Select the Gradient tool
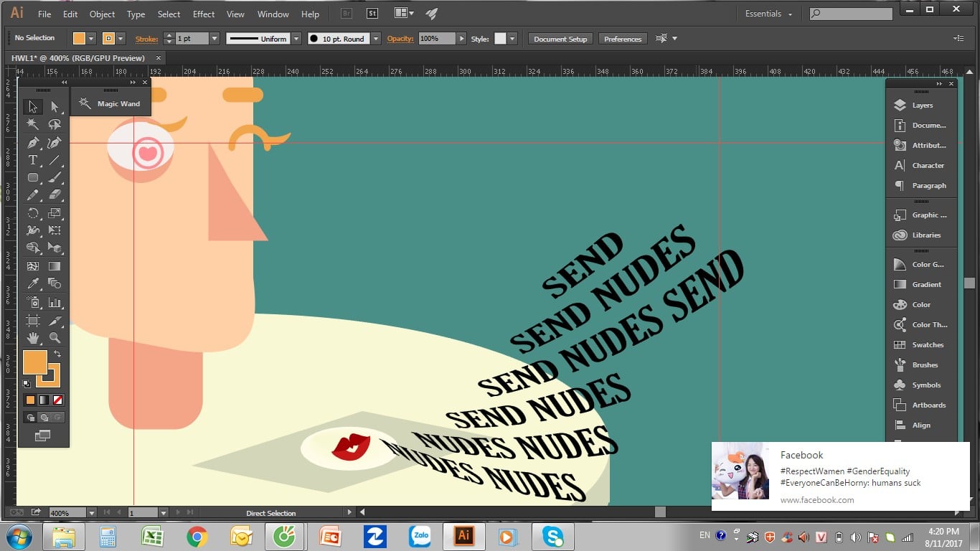The height and width of the screenshot is (551, 980). [x=55, y=266]
